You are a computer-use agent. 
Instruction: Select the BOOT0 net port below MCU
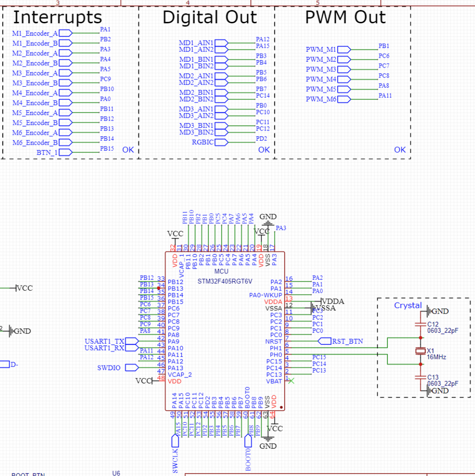248,441
